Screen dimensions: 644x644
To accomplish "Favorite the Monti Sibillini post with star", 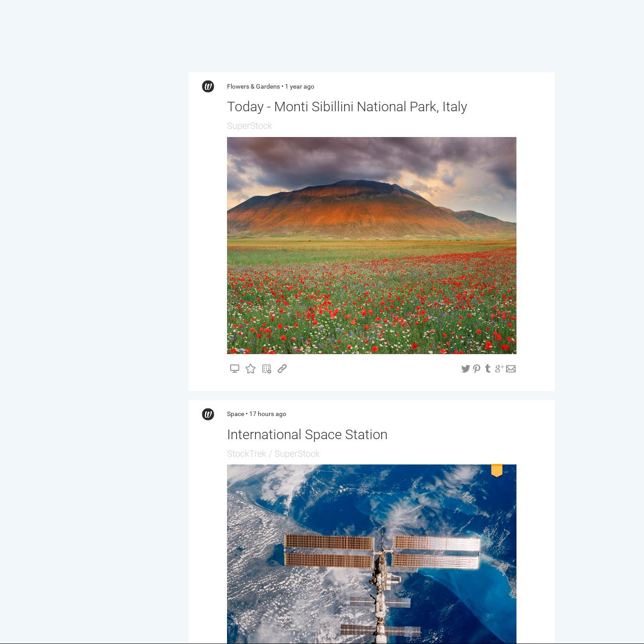I will [250, 369].
